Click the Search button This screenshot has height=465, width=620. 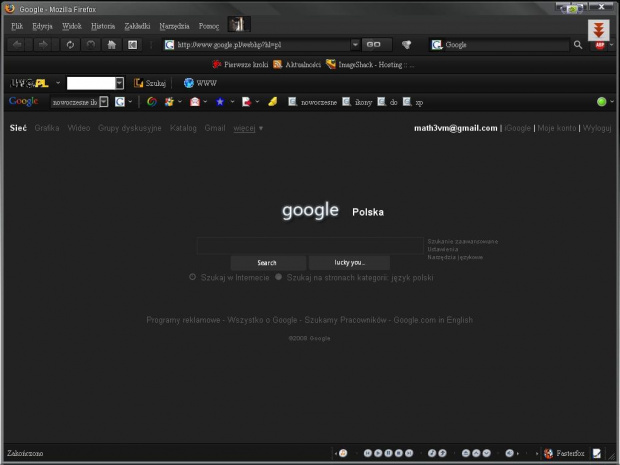268,263
